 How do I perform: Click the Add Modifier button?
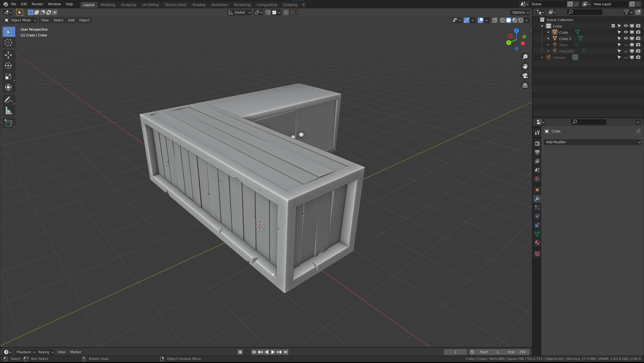592,142
